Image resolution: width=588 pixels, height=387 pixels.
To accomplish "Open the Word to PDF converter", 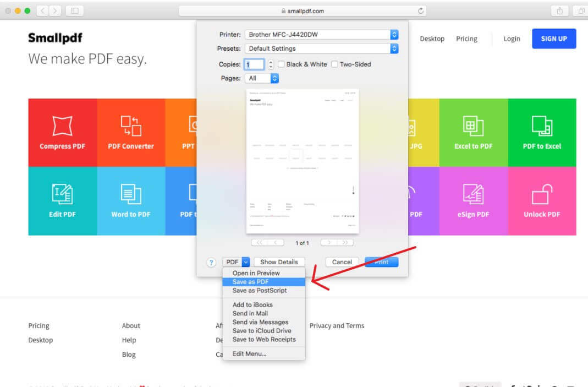I will 131,201.
